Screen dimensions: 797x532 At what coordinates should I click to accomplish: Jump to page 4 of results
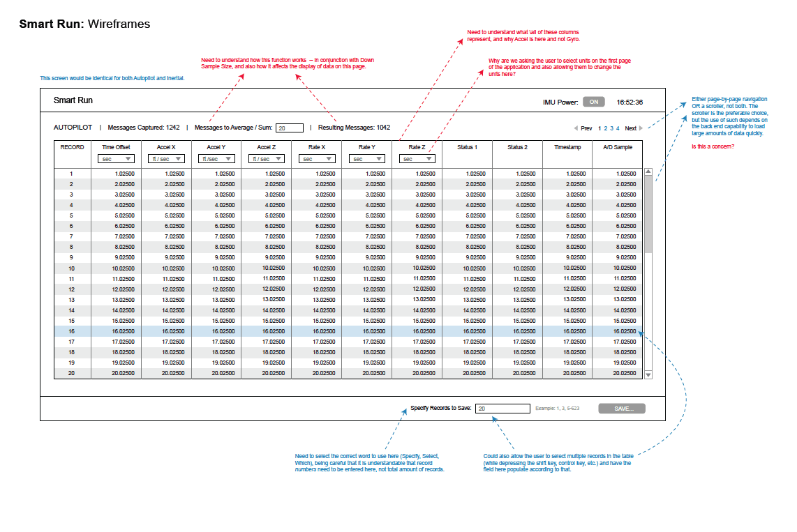(618, 128)
